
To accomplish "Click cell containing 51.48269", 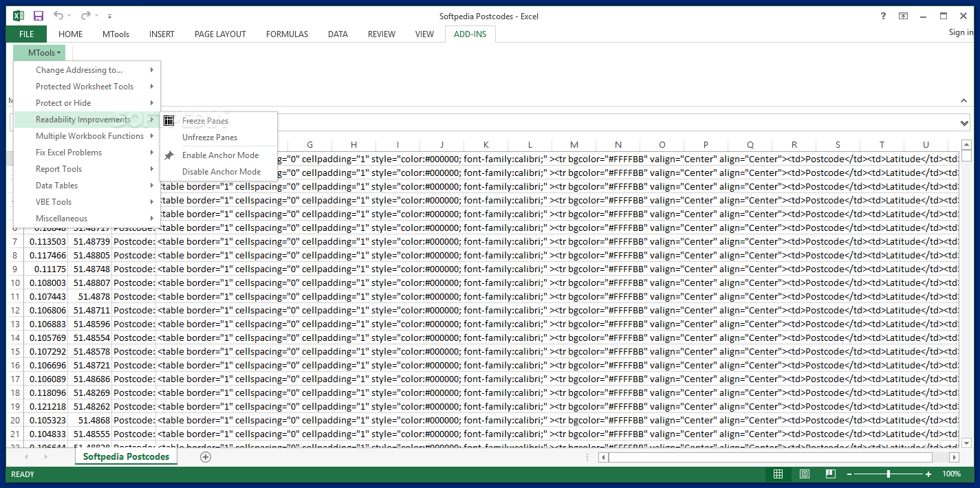I will pos(90,392).
